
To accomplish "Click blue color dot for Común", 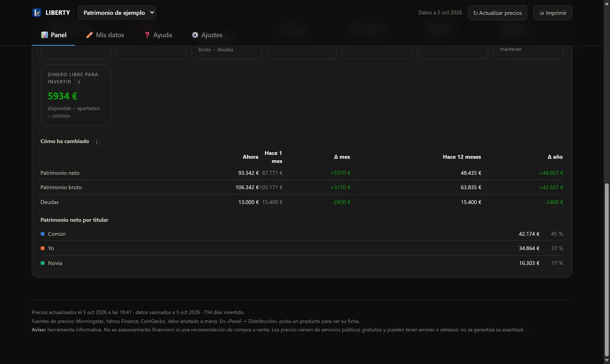I will (x=43, y=234).
